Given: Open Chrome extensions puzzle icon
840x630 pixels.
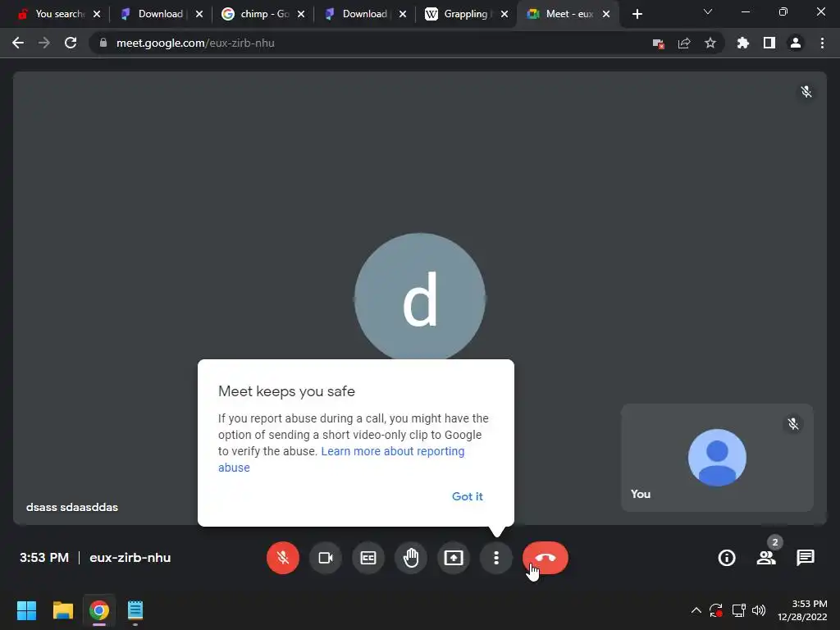Looking at the screenshot, I should [x=743, y=43].
